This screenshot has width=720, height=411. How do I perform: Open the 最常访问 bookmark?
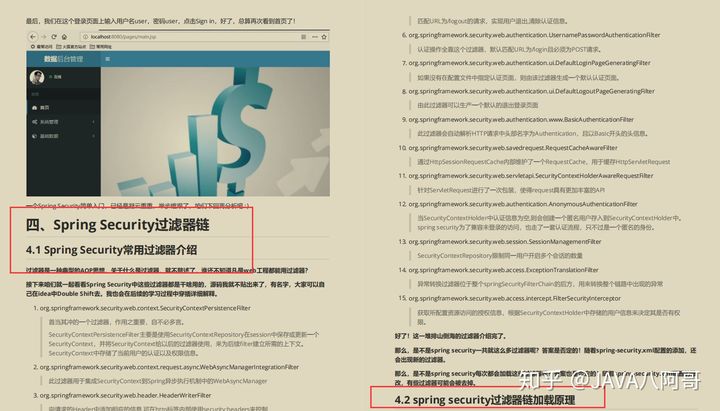coord(41,46)
